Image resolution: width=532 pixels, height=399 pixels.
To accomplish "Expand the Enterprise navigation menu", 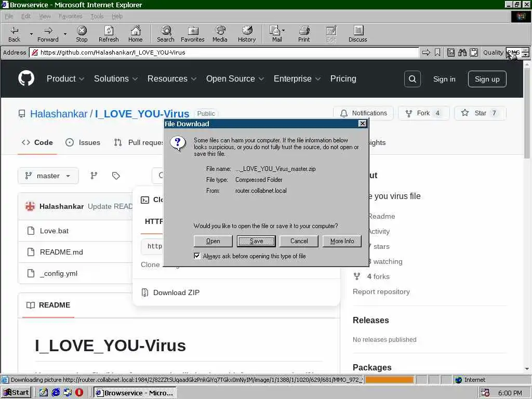I will (297, 79).
